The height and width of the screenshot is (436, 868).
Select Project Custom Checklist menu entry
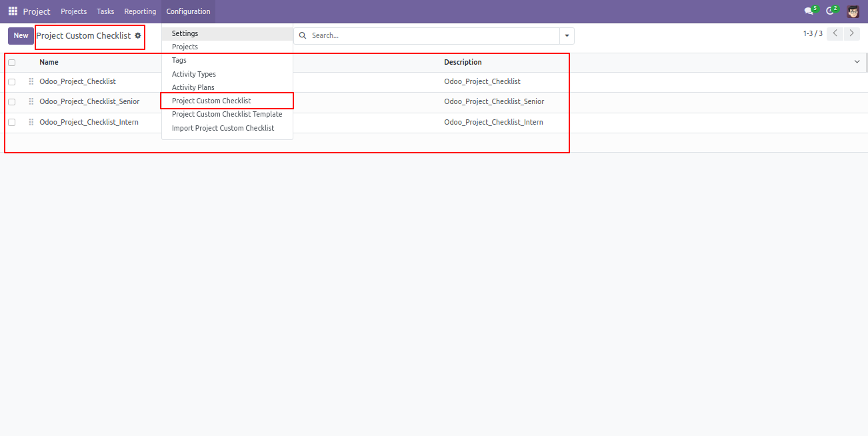[227, 101]
